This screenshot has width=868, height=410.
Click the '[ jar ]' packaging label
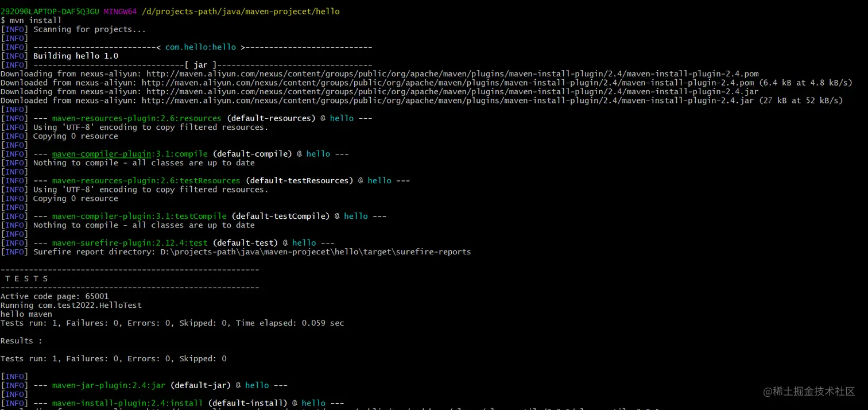(200, 65)
